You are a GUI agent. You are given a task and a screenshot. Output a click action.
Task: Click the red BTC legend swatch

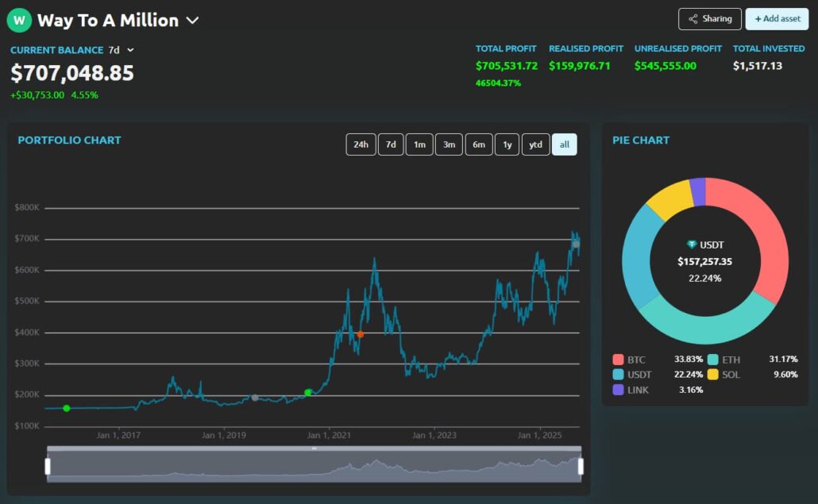click(x=618, y=360)
